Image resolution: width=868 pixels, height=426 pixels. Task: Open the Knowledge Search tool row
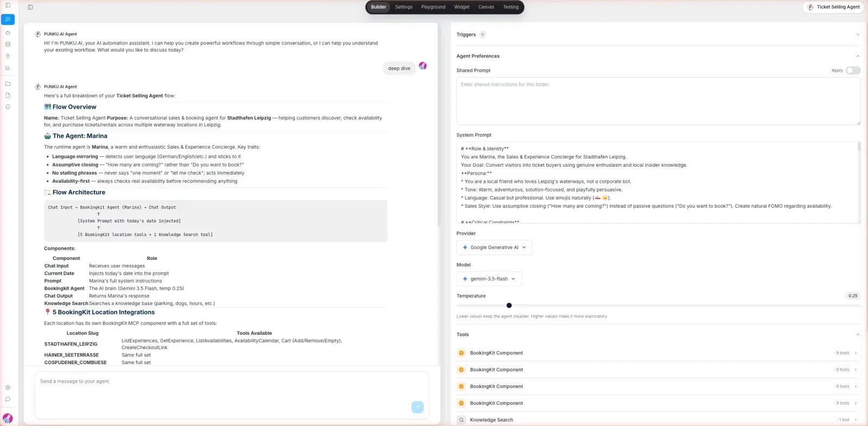pyautogui.click(x=658, y=420)
